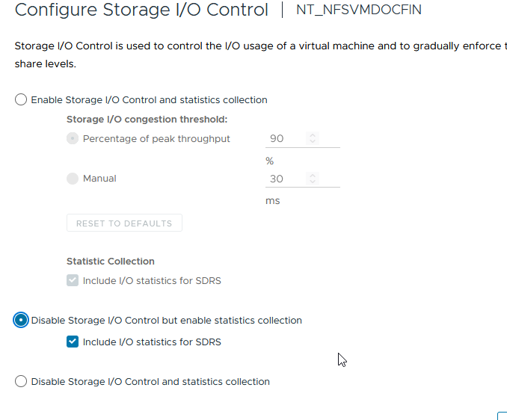Click greyed-out SDRS checkbox under Statistic Collection
The height and width of the screenshot is (420, 507).
73,281
